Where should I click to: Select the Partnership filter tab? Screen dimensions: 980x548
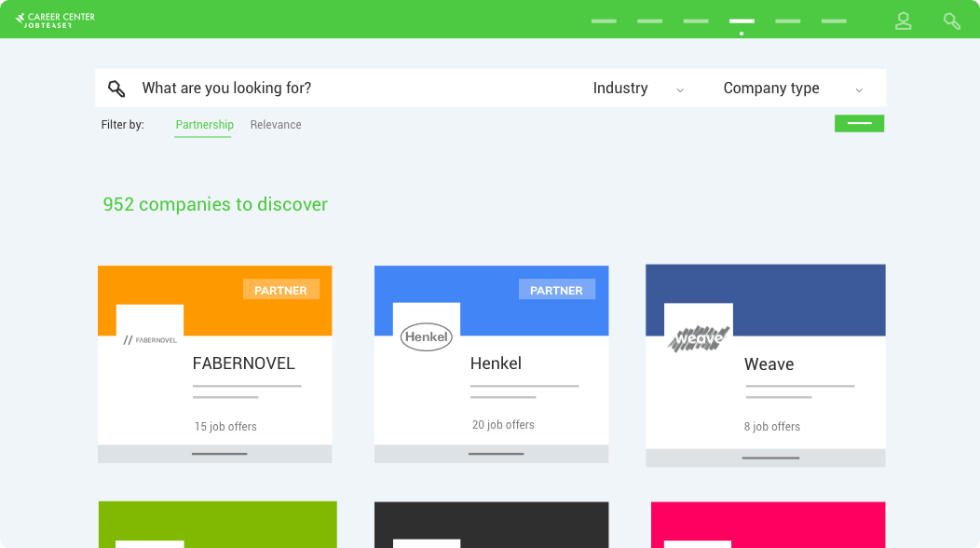coord(204,125)
